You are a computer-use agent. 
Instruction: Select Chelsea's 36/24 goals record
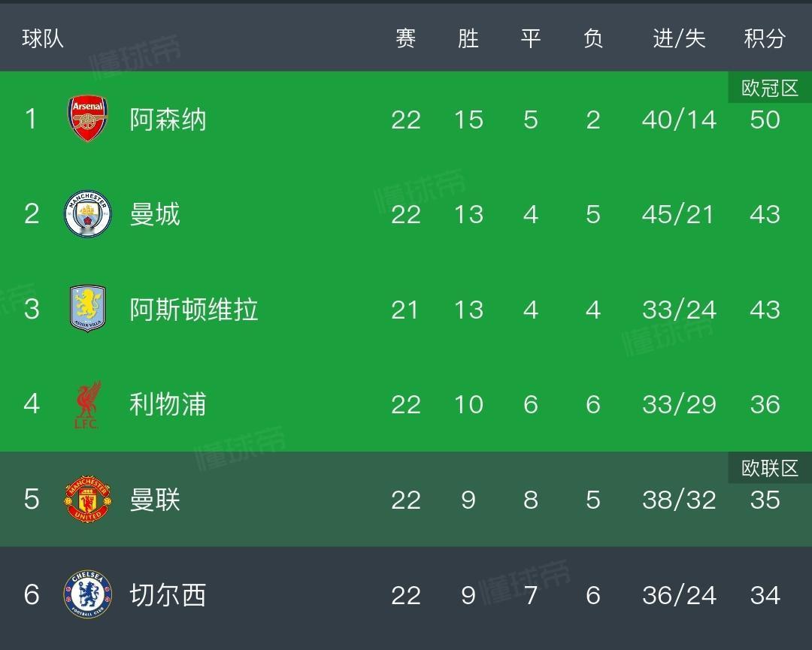coord(679,595)
